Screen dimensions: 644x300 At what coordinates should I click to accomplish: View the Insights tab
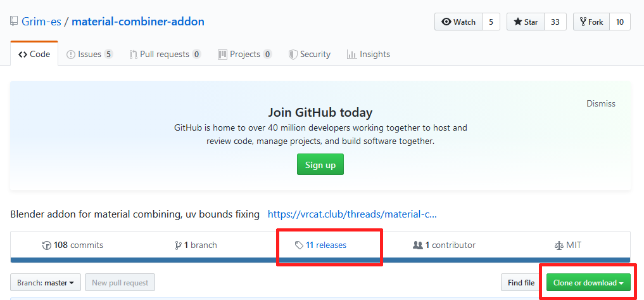[x=369, y=55]
